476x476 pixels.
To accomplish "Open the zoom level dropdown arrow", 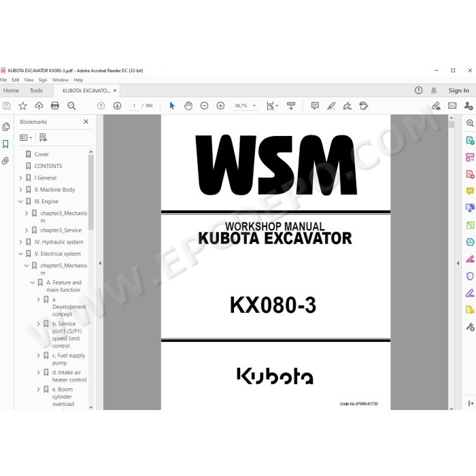I will pyautogui.click(x=254, y=105).
